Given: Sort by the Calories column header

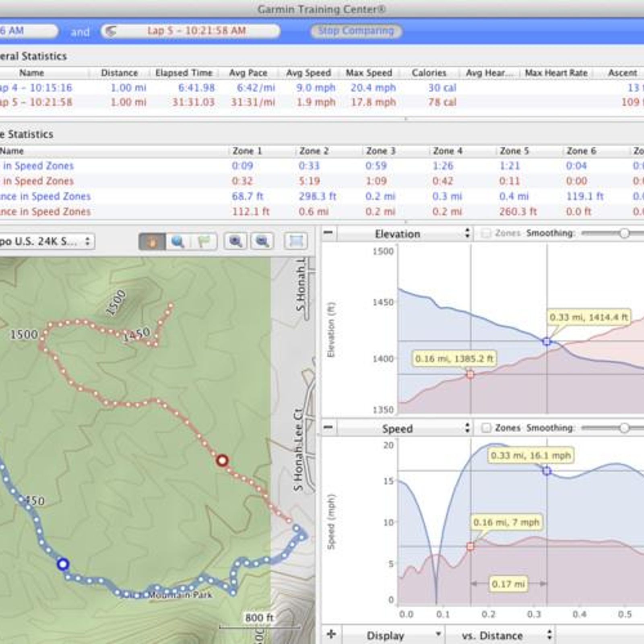Looking at the screenshot, I should point(429,73).
